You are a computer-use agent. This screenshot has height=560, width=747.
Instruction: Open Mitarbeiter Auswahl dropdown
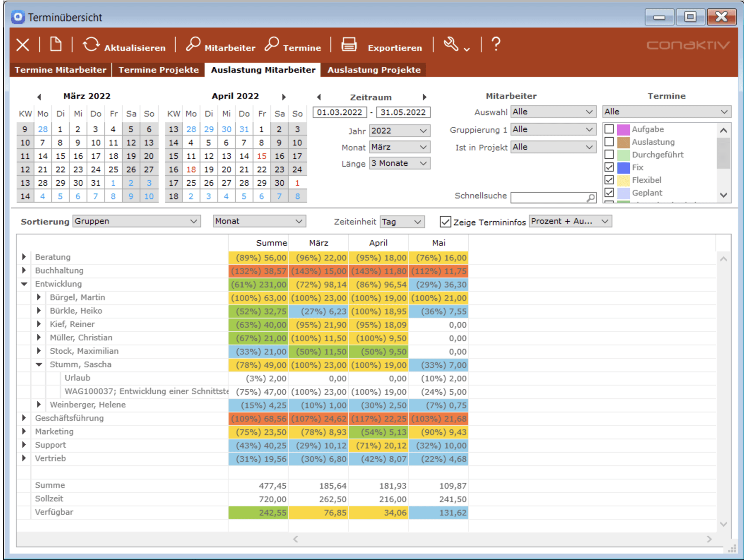point(553,112)
